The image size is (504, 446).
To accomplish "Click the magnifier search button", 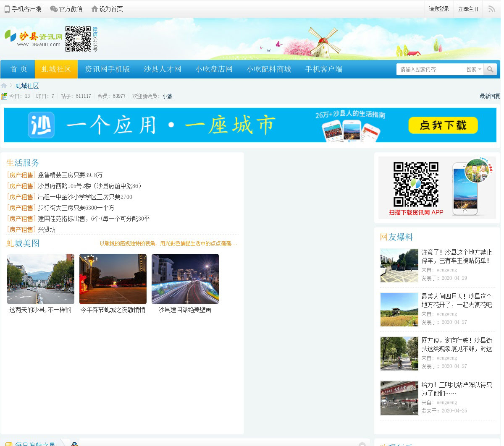I will tap(490, 69).
